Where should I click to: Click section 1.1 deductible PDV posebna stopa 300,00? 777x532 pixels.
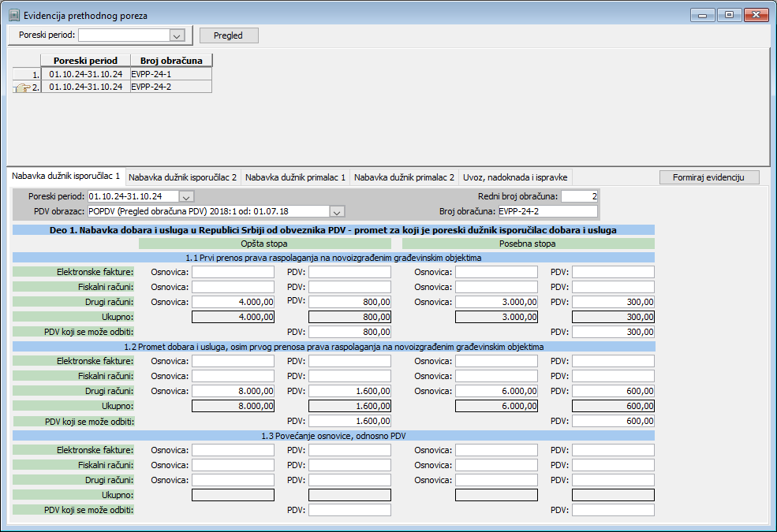click(613, 332)
